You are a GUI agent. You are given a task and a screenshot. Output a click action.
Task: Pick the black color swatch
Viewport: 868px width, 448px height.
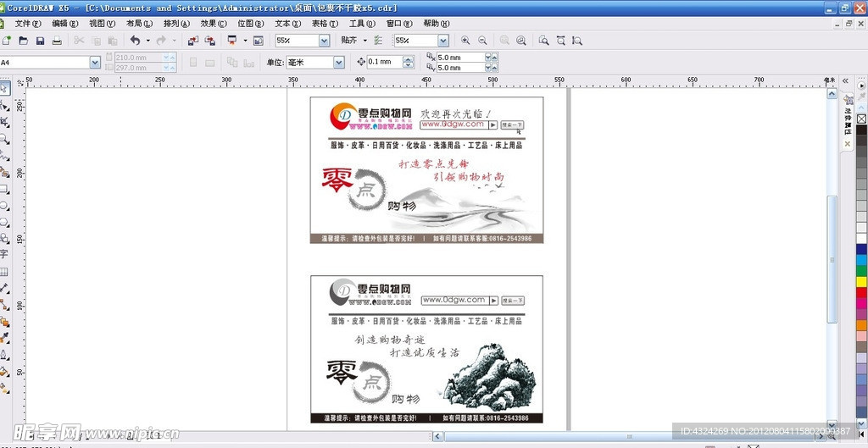[861, 130]
